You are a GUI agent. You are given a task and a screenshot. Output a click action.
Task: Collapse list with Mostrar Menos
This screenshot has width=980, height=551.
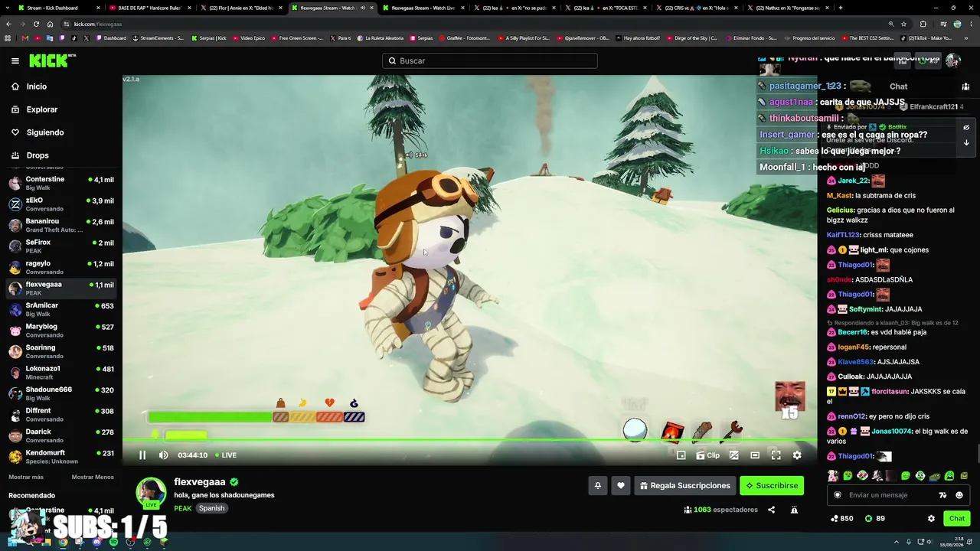tap(93, 477)
